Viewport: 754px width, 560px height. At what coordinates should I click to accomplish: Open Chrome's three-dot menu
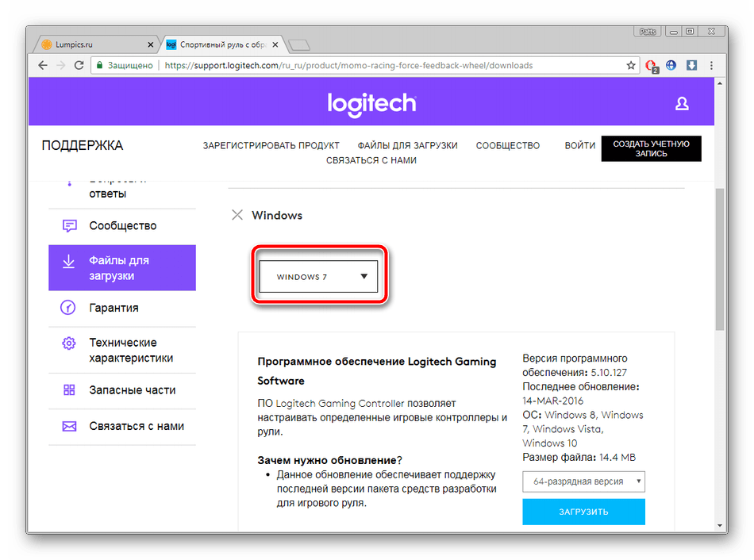[x=711, y=65]
